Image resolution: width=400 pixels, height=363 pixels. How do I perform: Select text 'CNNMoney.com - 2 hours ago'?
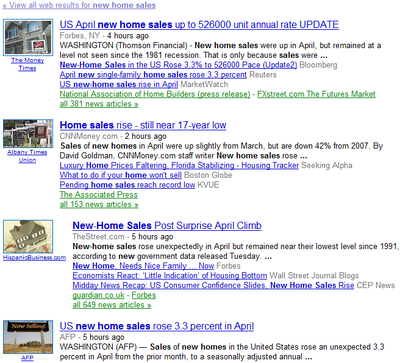pyautogui.click(x=113, y=136)
